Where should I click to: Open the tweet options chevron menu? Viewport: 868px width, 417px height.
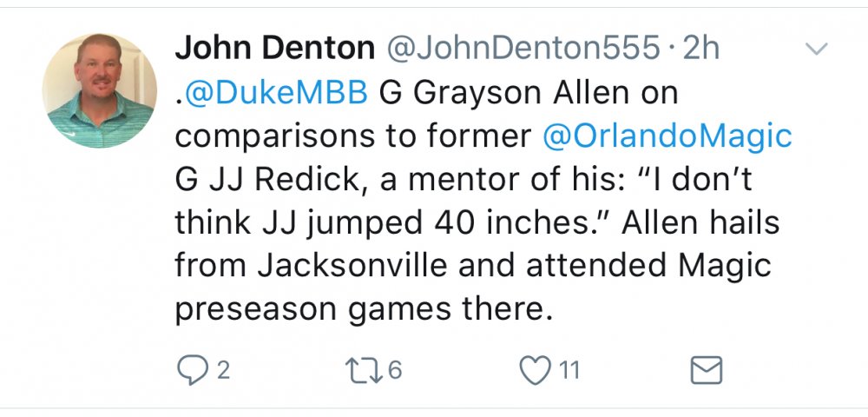[817, 51]
